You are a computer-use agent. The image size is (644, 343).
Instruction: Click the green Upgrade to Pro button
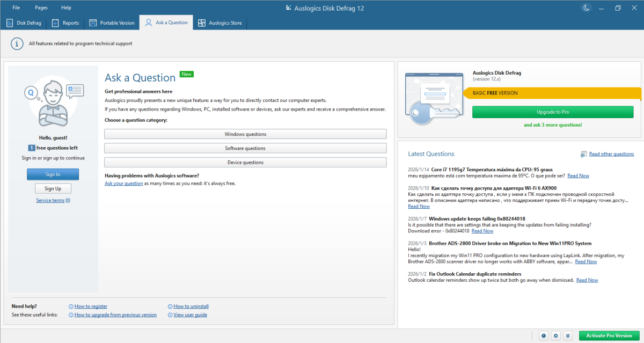pyautogui.click(x=553, y=112)
